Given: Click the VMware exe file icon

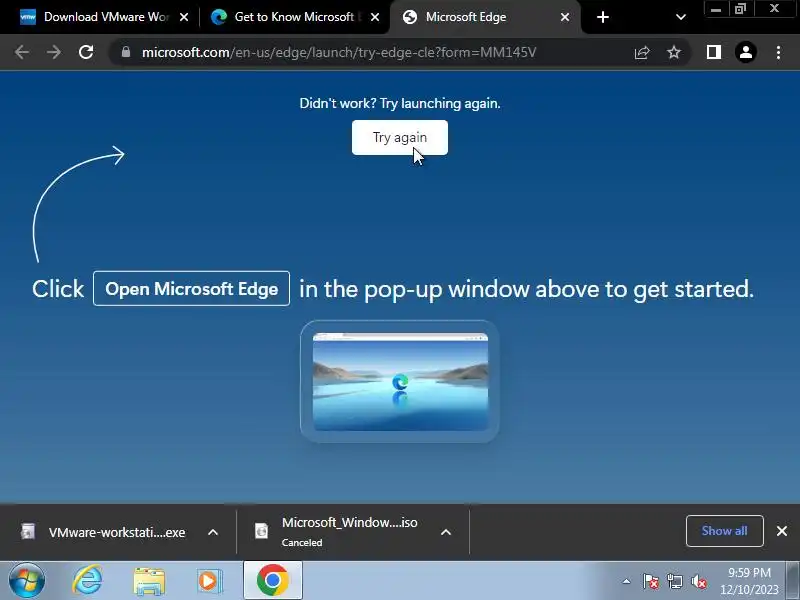Looking at the screenshot, I should point(28,531).
